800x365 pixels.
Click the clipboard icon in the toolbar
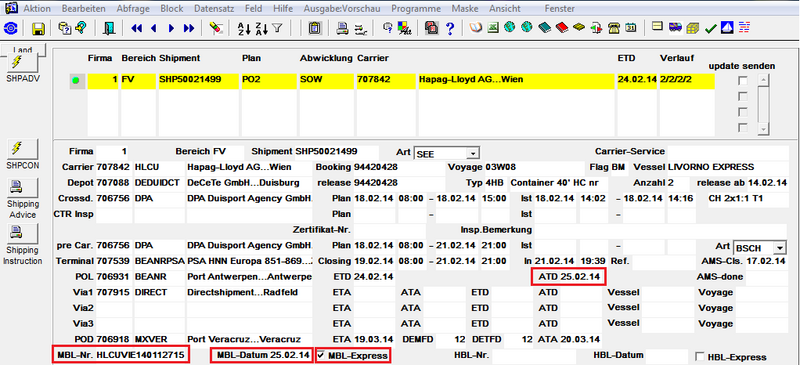point(314,29)
